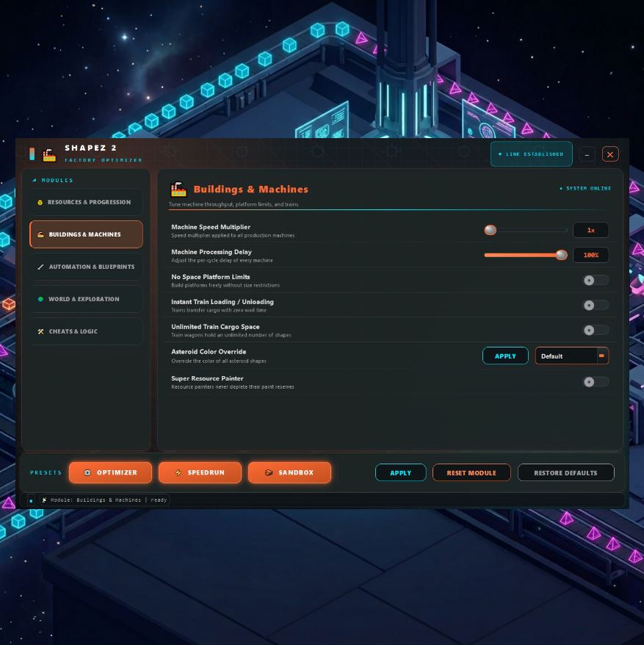Activate the Speedrun preset
Screen dimensions: 644x645
click(x=200, y=472)
